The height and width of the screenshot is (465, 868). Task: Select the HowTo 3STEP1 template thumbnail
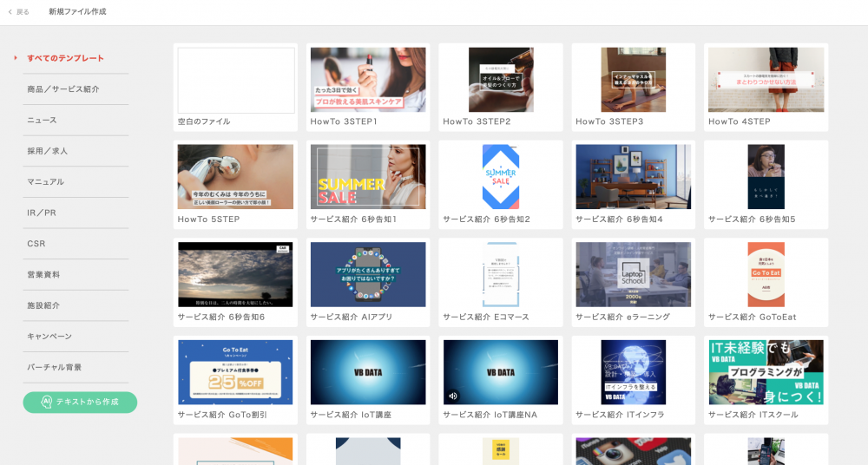(368, 80)
